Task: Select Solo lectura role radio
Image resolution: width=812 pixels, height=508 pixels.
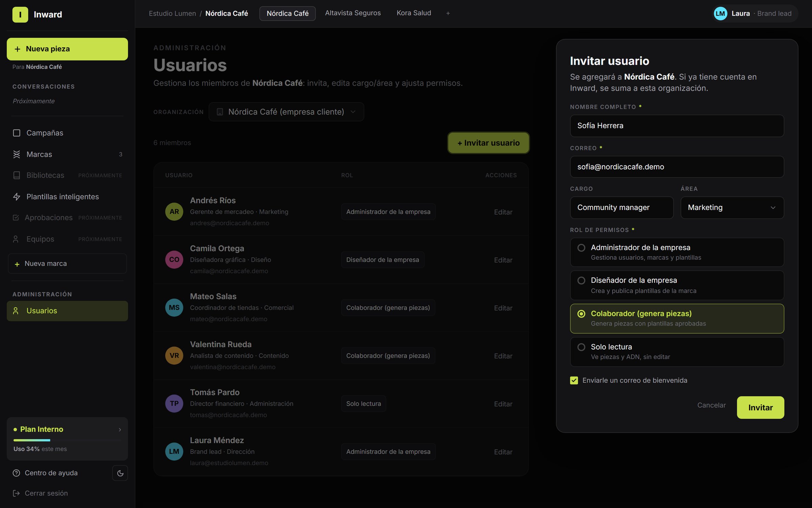Action: (581, 347)
